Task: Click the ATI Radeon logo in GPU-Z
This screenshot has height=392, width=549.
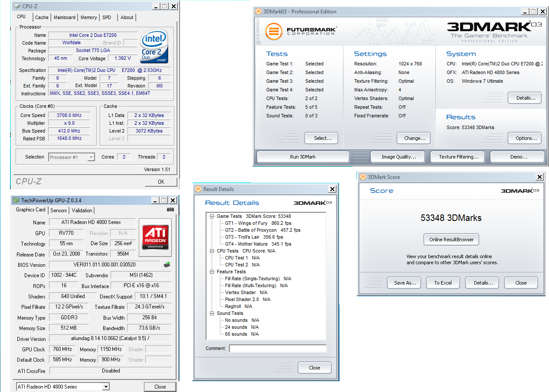Action: tap(156, 238)
